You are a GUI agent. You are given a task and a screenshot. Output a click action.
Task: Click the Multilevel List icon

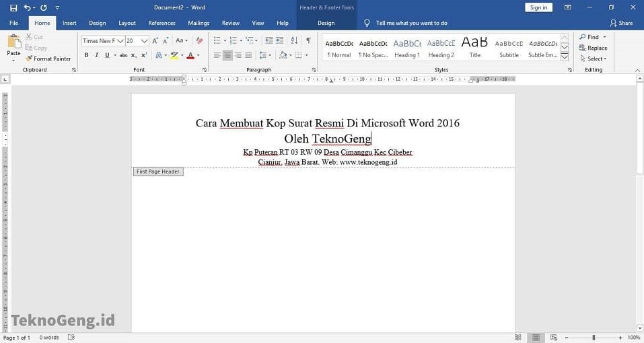[249, 40]
